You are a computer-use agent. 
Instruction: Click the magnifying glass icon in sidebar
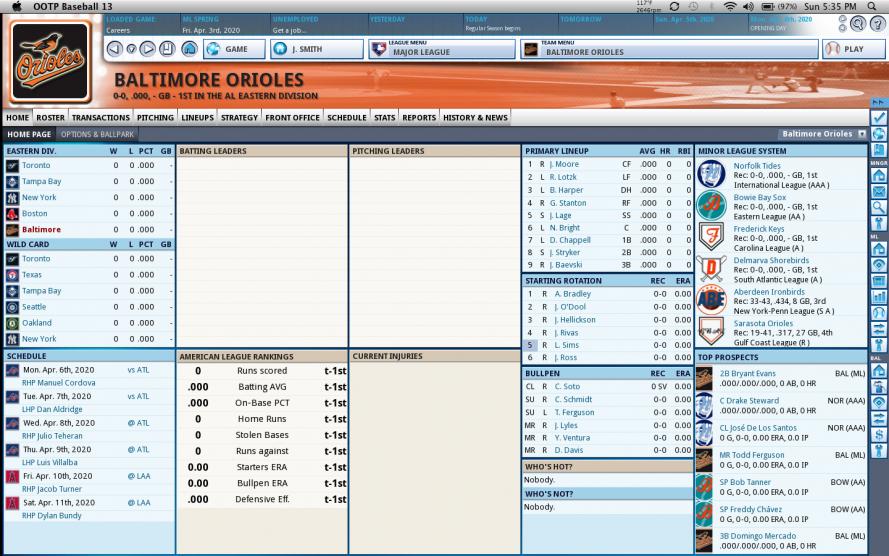point(879,207)
